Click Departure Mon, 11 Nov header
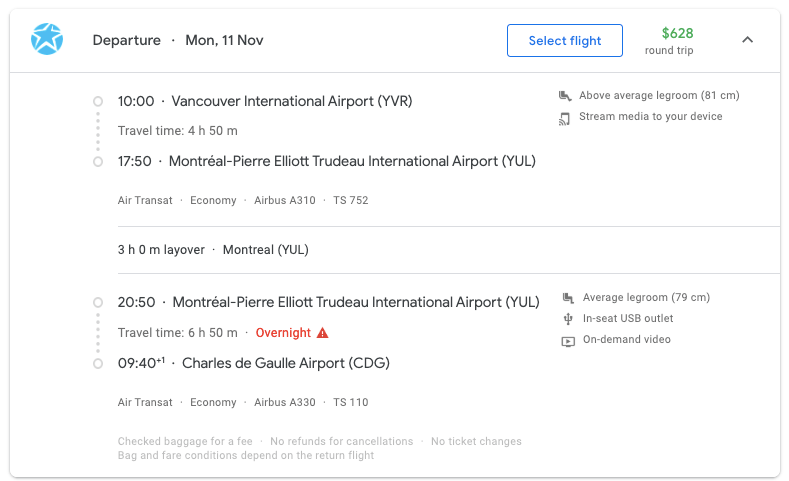Image resolution: width=789 pixels, height=481 pixels. (x=178, y=40)
